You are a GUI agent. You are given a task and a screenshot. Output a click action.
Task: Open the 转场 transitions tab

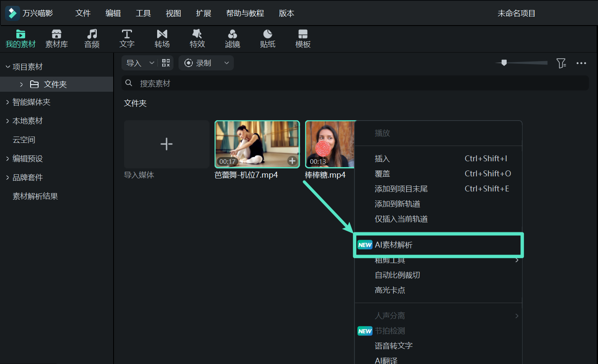click(162, 39)
